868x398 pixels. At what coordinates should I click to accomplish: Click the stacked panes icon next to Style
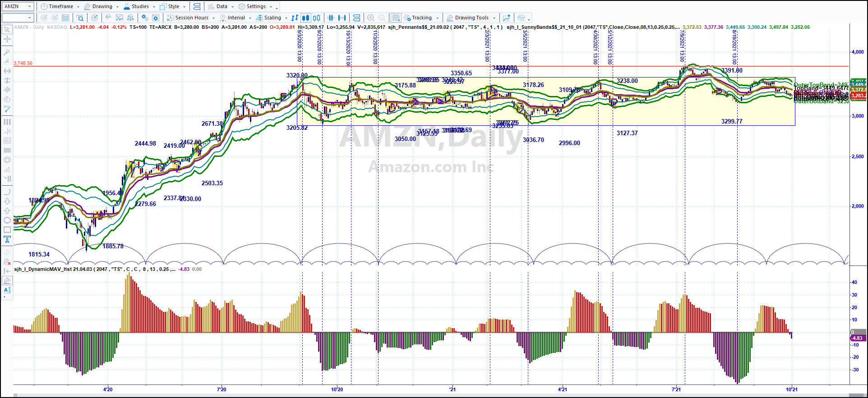(197, 6)
